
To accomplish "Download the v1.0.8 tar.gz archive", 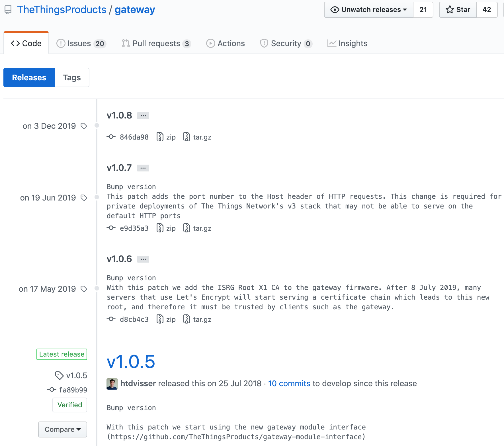I will pyautogui.click(x=197, y=137).
